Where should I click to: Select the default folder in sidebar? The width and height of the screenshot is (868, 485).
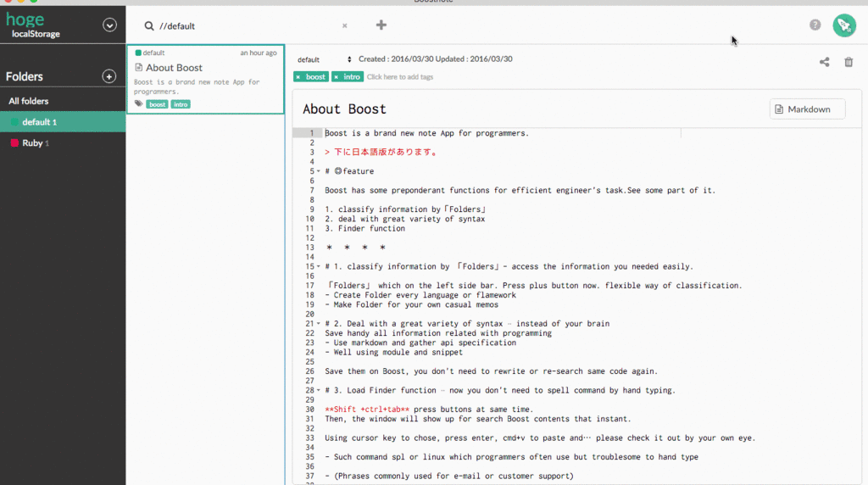63,122
